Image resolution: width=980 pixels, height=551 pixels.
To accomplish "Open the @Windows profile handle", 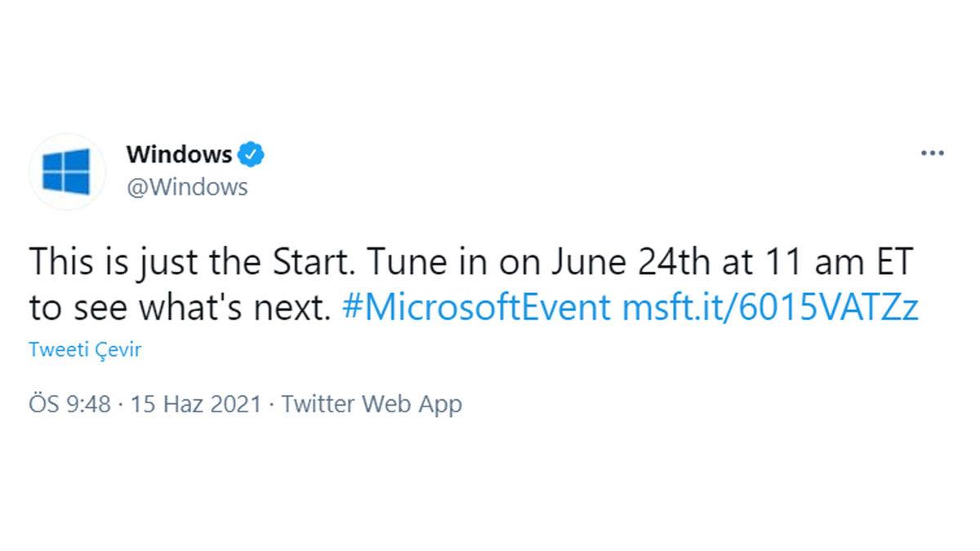I will pyautogui.click(x=187, y=186).
